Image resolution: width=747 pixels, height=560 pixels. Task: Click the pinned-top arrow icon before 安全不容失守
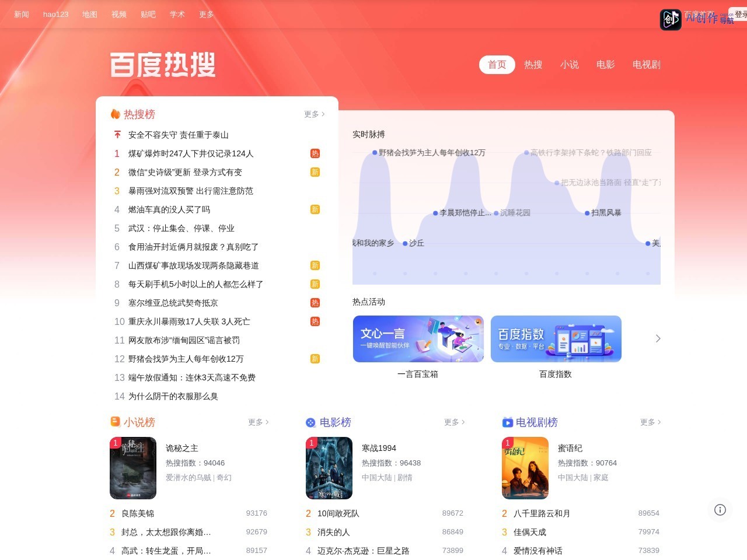click(x=117, y=135)
